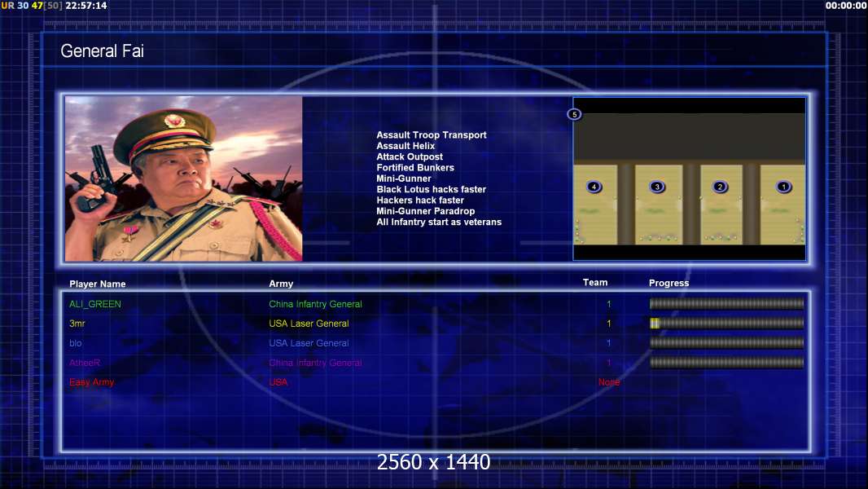Click 3mr's team number
Viewport: 868px width, 489px height.
point(608,324)
